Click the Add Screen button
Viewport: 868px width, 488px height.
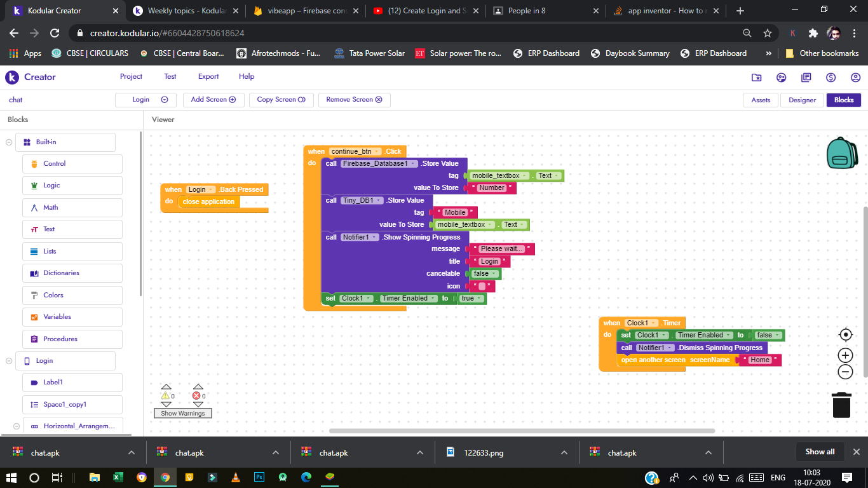click(213, 100)
